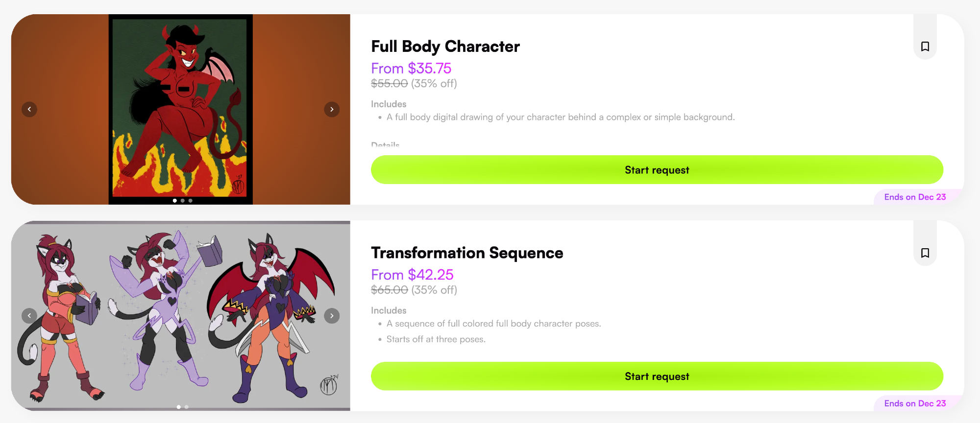
Task: Advance to next Transformation Sequence image
Action: tap(332, 316)
